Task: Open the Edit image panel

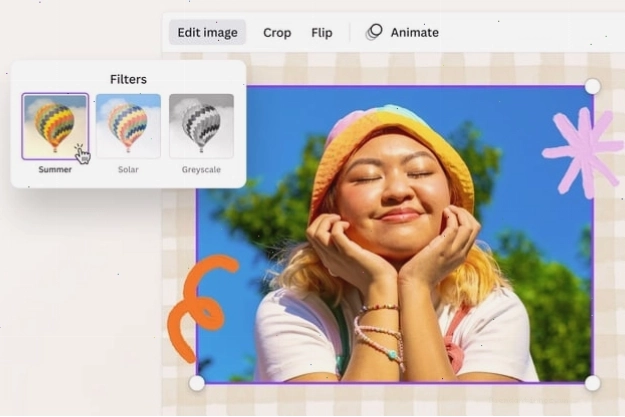Action: (207, 32)
